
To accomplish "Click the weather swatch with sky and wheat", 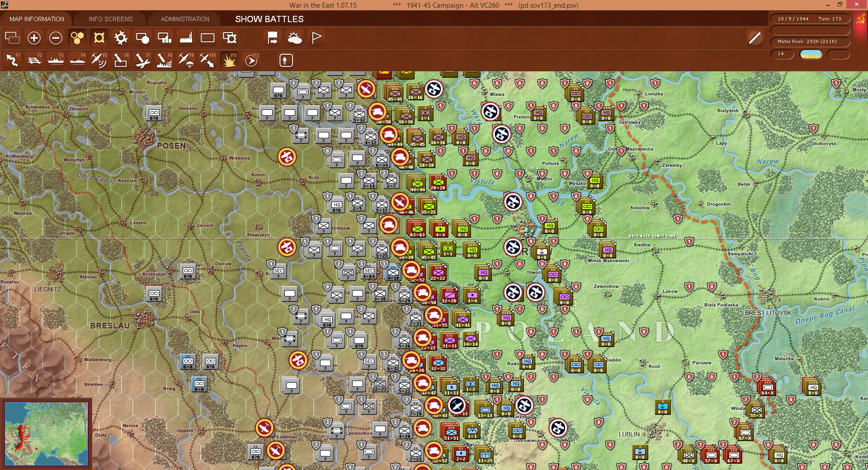I will (811, 54).
